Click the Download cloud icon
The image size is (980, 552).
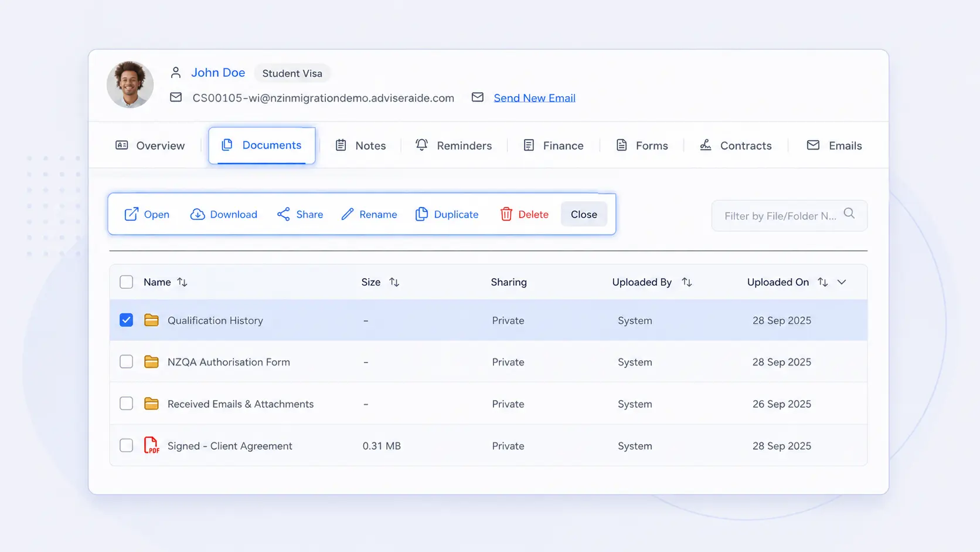(198, 214)
